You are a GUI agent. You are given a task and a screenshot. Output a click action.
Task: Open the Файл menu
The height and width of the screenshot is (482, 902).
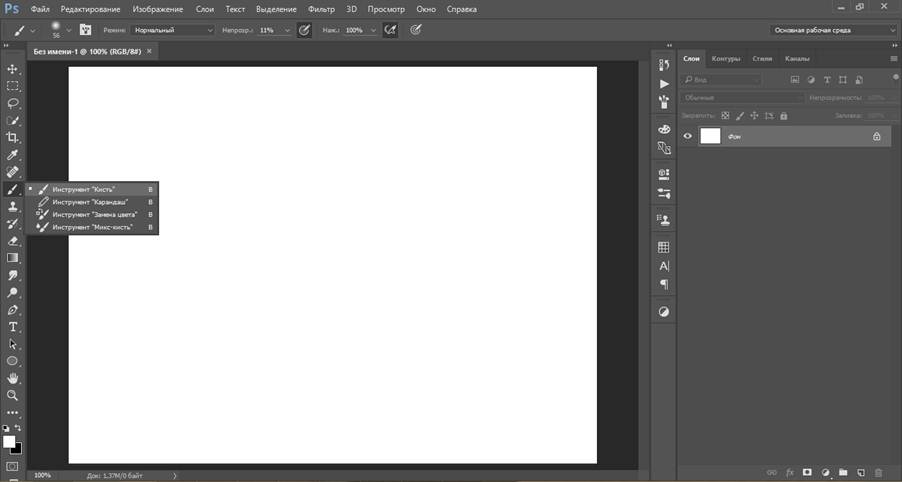(40, 9)
